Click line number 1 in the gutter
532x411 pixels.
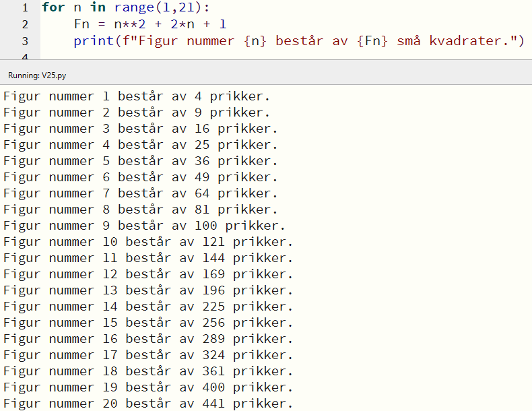[x=25, y=8]
